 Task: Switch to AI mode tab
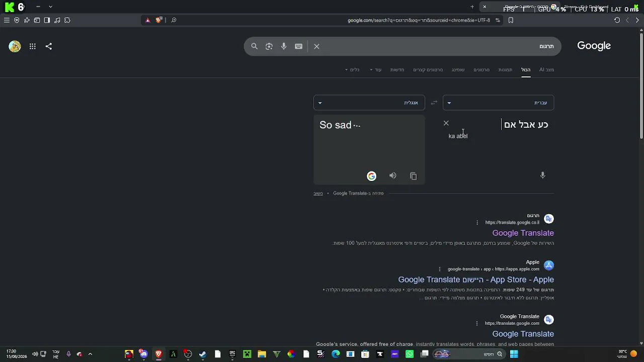(546, 69)
